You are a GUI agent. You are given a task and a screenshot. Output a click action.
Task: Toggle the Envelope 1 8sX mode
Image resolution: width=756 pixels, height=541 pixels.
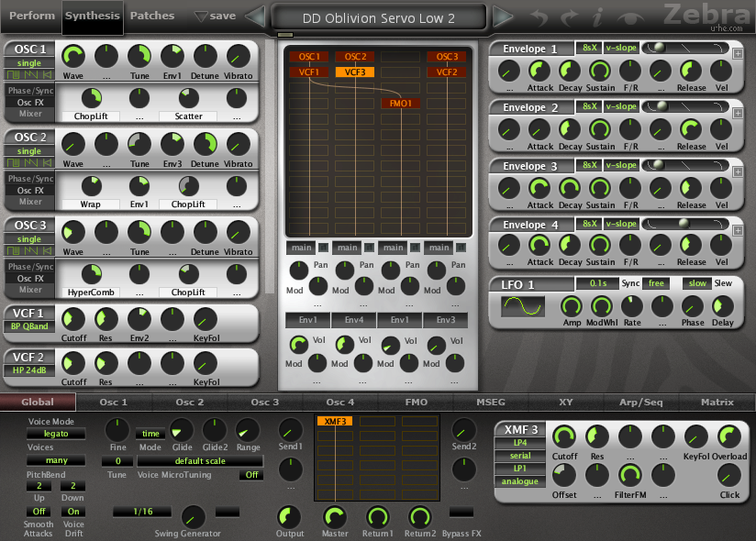coord(589,48)
